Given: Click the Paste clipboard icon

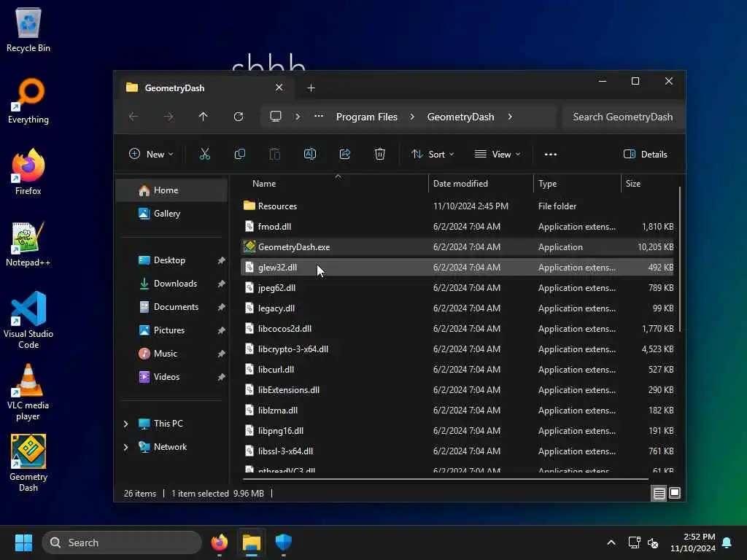Looking at the screenshot, I should (275, 155).
